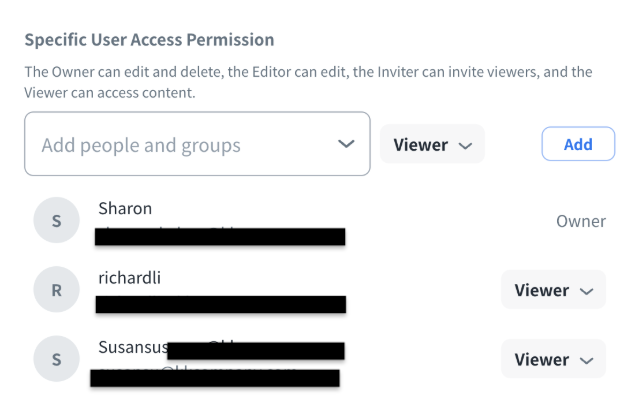Click the Owner label in Sharon's row

point(580,221)
